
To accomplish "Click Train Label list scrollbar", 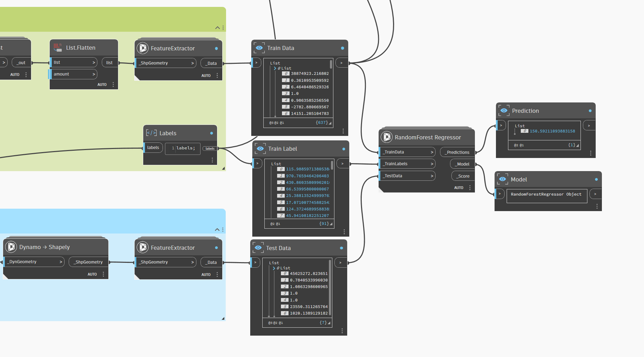I will coord(332,165).
